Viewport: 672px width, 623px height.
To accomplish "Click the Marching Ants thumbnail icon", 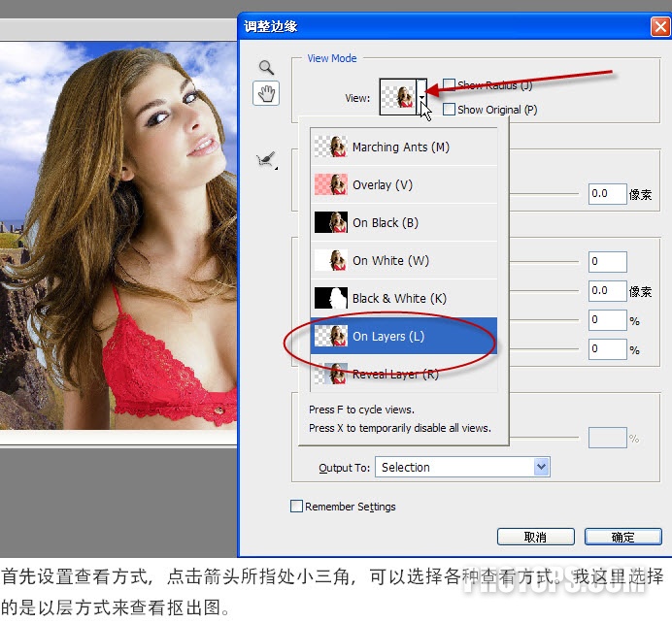I will point(331,147).
